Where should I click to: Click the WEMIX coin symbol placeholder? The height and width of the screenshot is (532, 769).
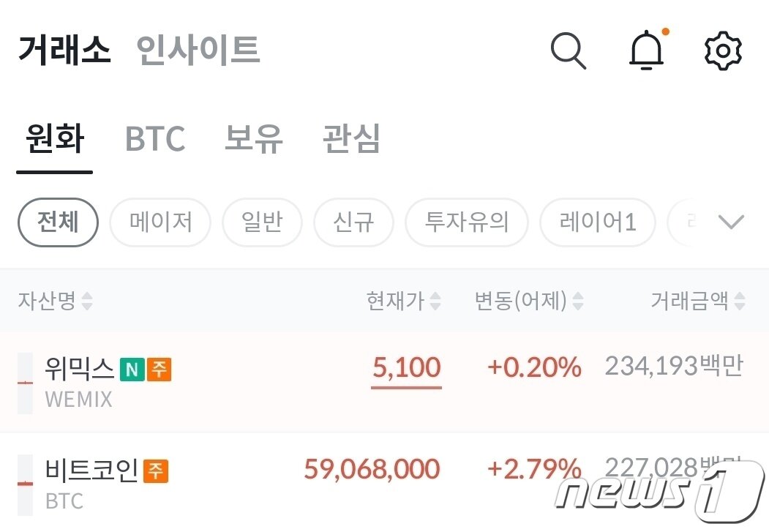(26, 381)
